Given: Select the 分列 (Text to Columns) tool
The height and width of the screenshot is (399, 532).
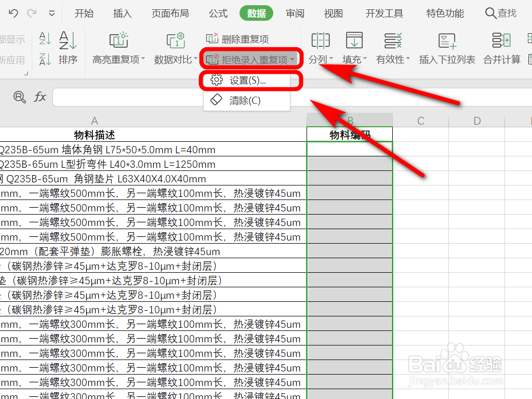Looking at the screenshot, I should 321,48.
